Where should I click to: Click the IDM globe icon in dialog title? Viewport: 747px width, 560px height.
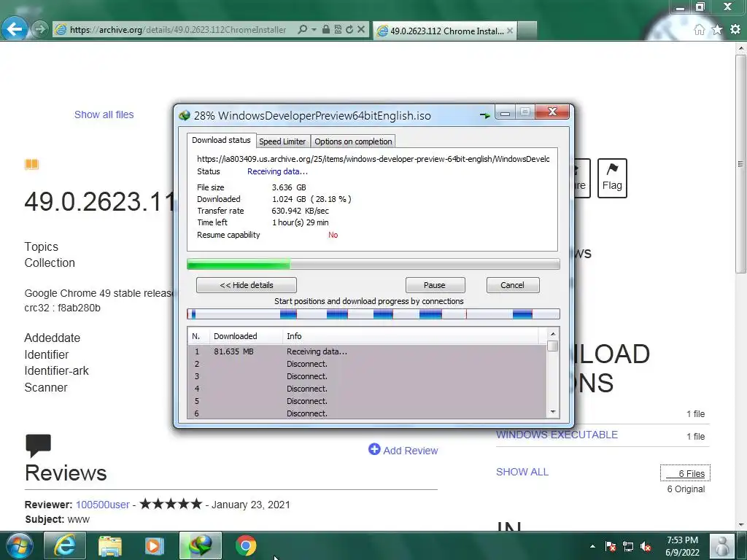coord(185,116)
